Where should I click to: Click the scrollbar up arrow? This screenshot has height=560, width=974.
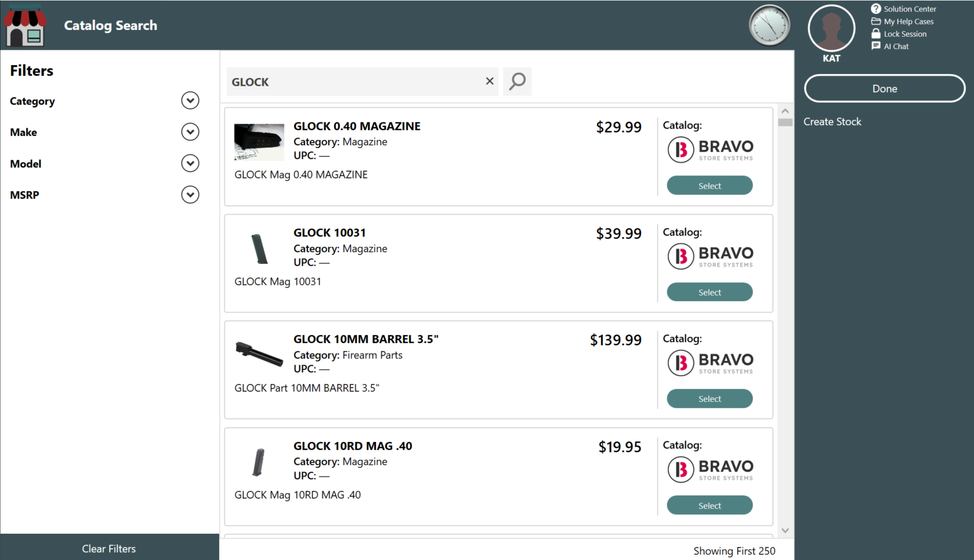785,111
